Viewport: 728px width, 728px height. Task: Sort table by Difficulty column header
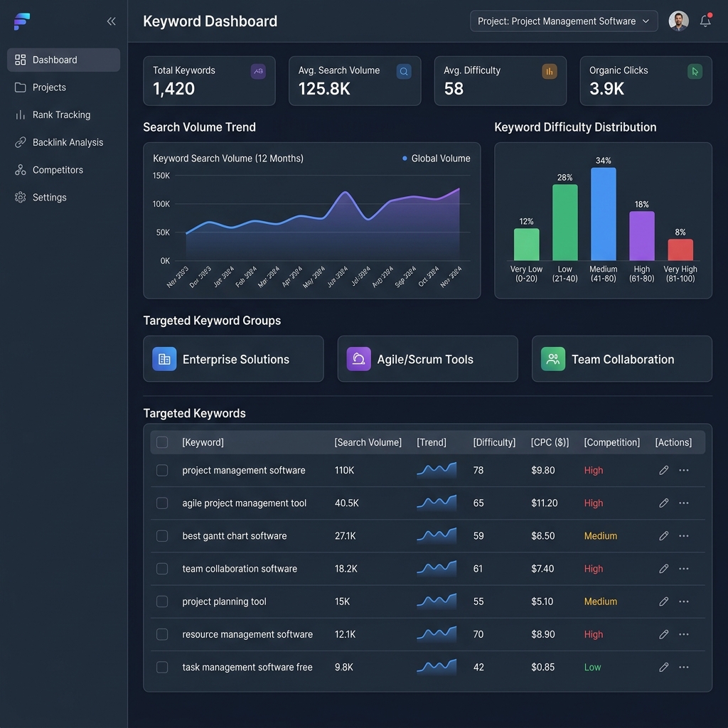tap(494, 442)
